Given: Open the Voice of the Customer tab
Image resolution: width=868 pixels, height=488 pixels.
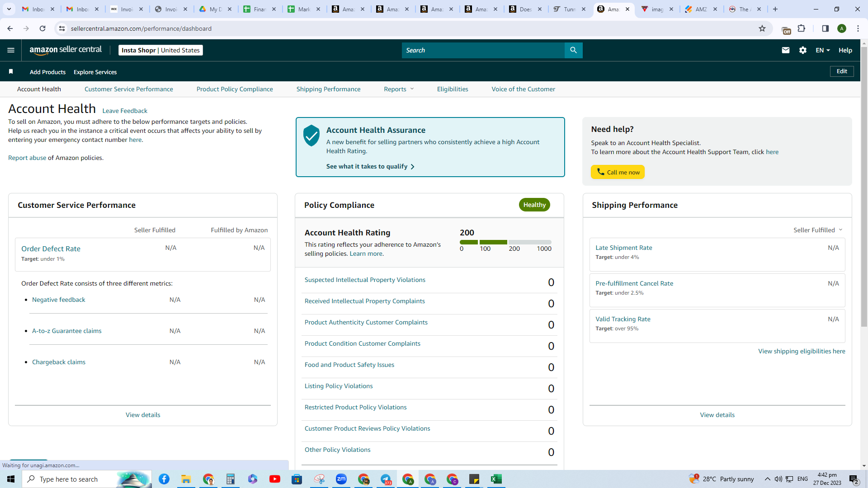Looking at the screenshot, I should [x=524, y=89].
